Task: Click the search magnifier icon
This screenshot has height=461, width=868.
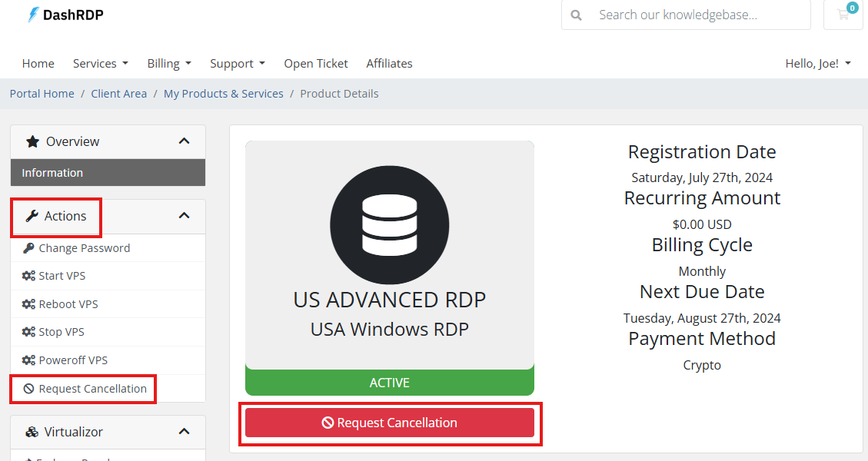Action: pos(577,15)
